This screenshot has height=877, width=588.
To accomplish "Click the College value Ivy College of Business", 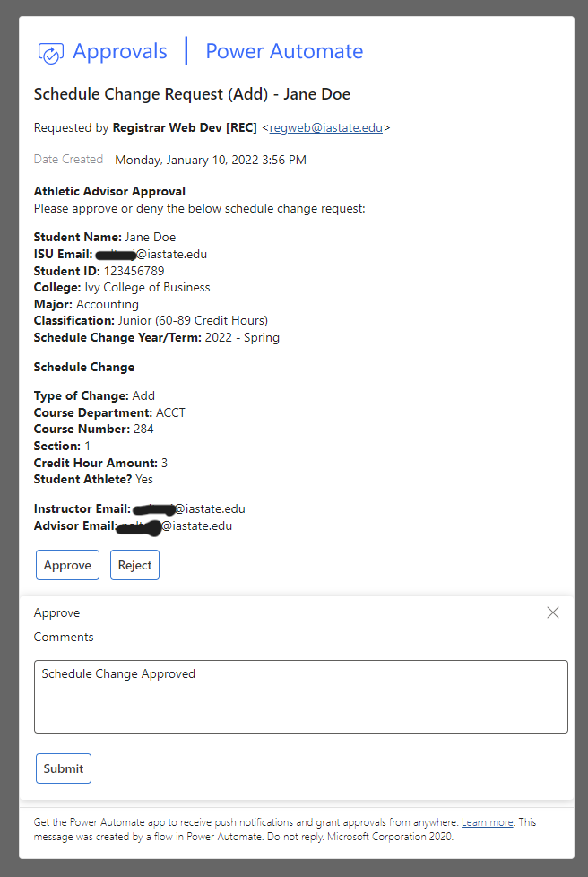I will coord(148,288).
